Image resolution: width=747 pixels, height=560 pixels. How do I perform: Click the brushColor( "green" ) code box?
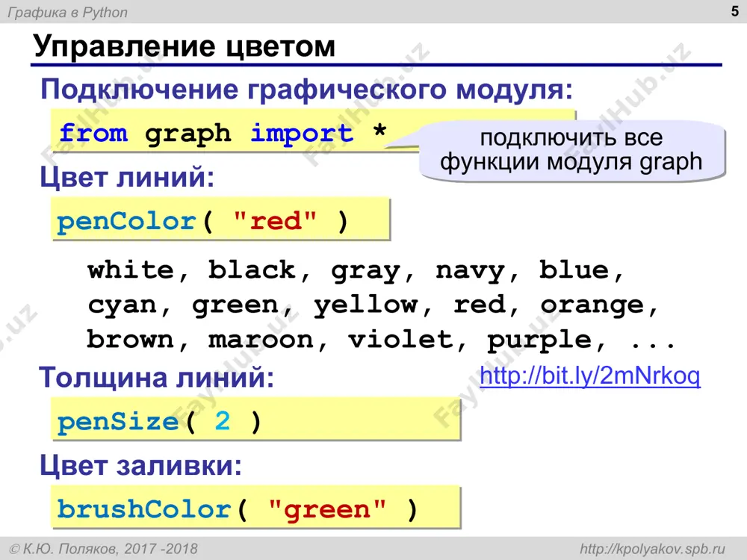pyautogui.click(x=255, y=507)
